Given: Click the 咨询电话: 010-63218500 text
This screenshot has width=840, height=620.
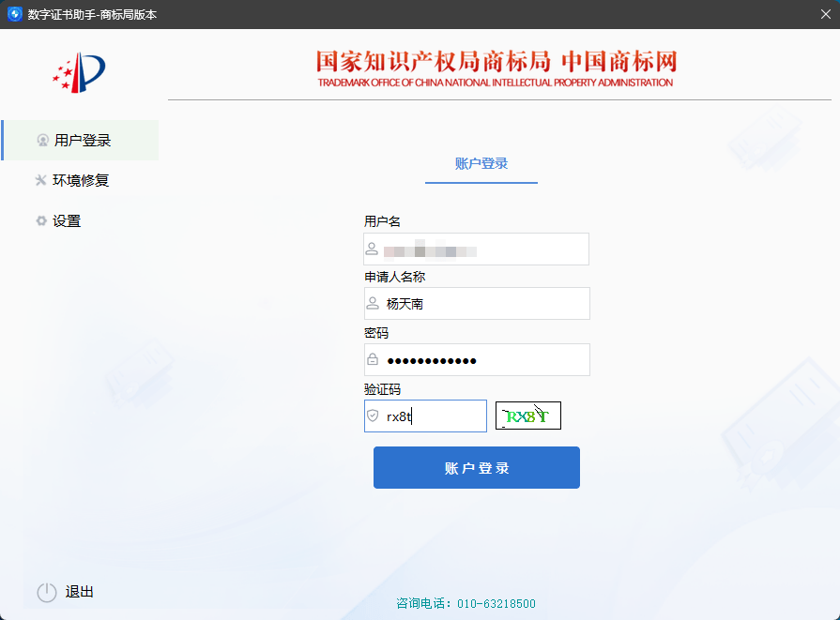Looking at the screenshot, I should 466,603.
